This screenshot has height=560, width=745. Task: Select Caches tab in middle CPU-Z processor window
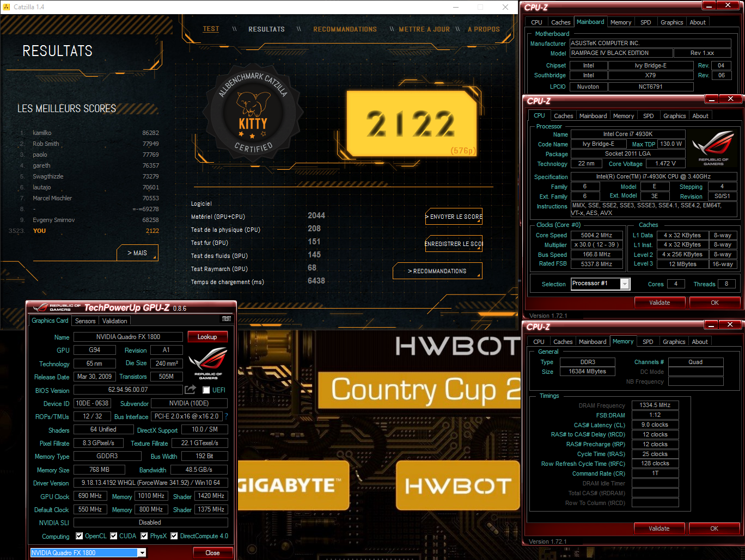coord(564,116)
